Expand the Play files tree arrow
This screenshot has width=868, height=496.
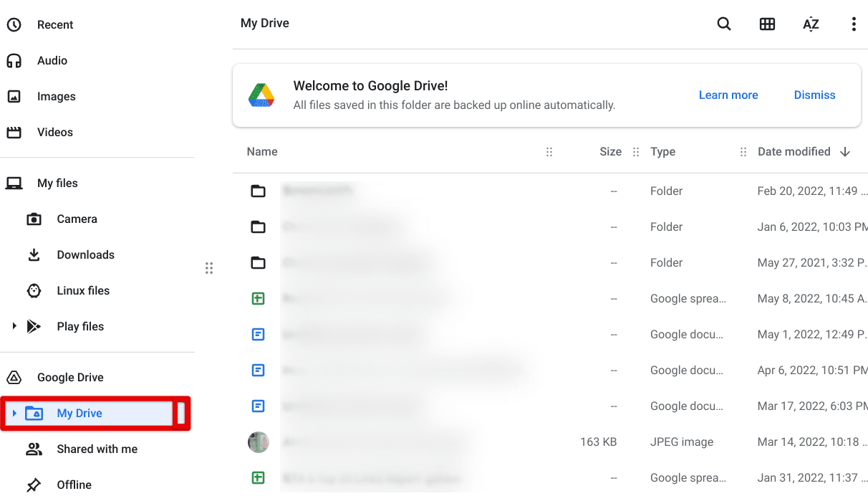tap(14, 326)
